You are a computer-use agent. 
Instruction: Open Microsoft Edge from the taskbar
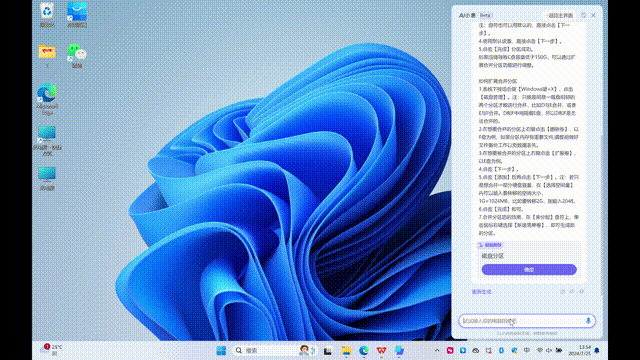364,351
